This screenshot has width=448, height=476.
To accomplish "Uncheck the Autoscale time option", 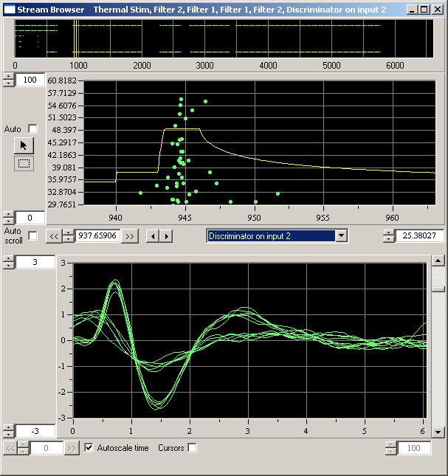I will pos(89,448).
